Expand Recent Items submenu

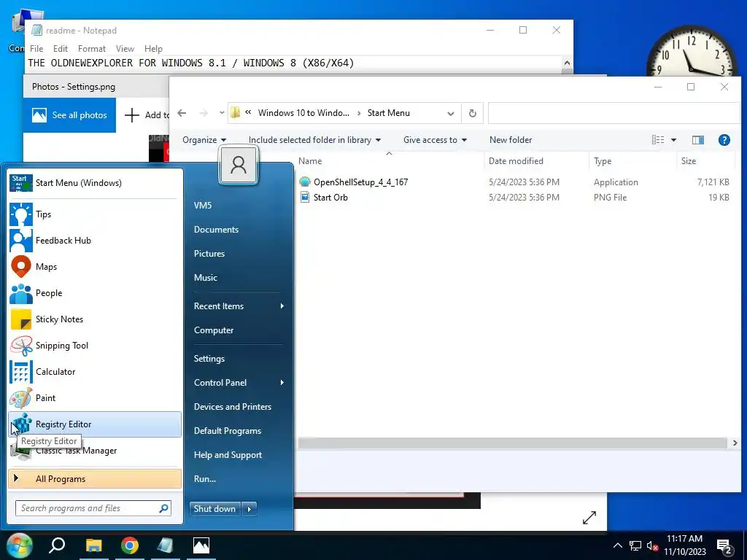239,306
